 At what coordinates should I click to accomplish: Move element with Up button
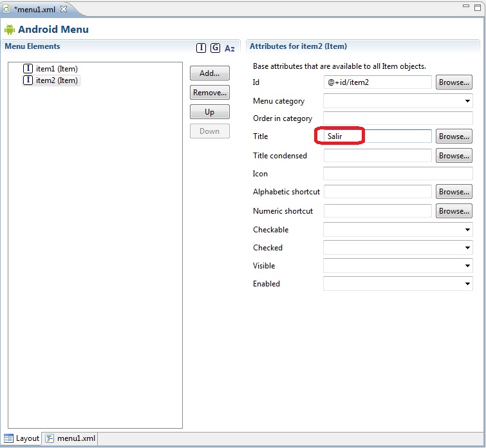[209, 111]
